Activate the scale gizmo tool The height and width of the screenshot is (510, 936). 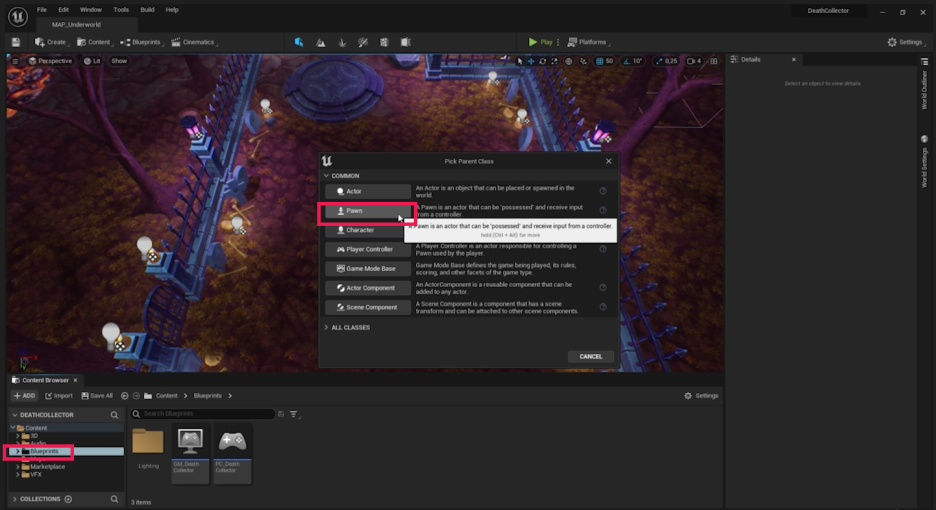click(555, 61)
